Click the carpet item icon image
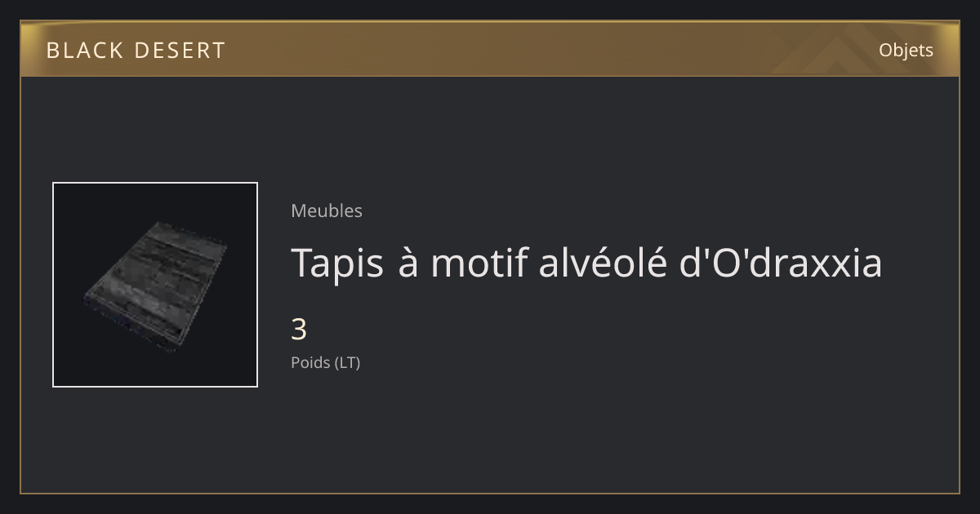Screen dimensions: 980x514 click(x=155, y=285)
